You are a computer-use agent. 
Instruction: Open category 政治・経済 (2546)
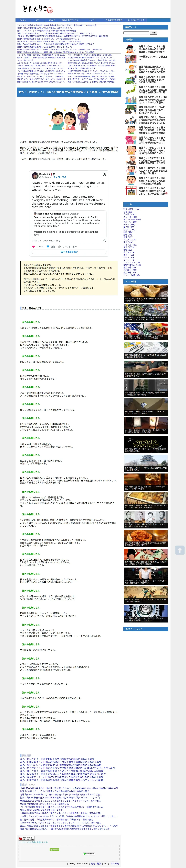tap(132, 209)
